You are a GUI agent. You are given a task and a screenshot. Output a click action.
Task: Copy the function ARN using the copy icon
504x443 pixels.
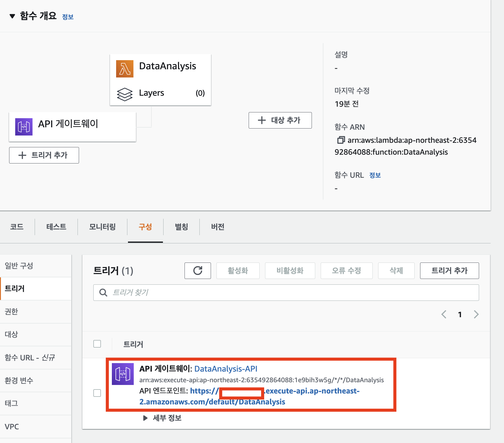coord(340,140)
